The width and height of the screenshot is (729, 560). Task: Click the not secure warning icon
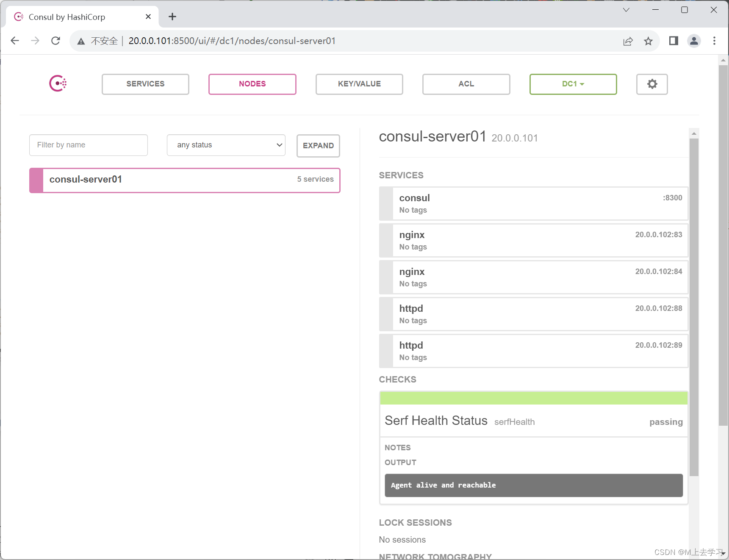(81, 41)
